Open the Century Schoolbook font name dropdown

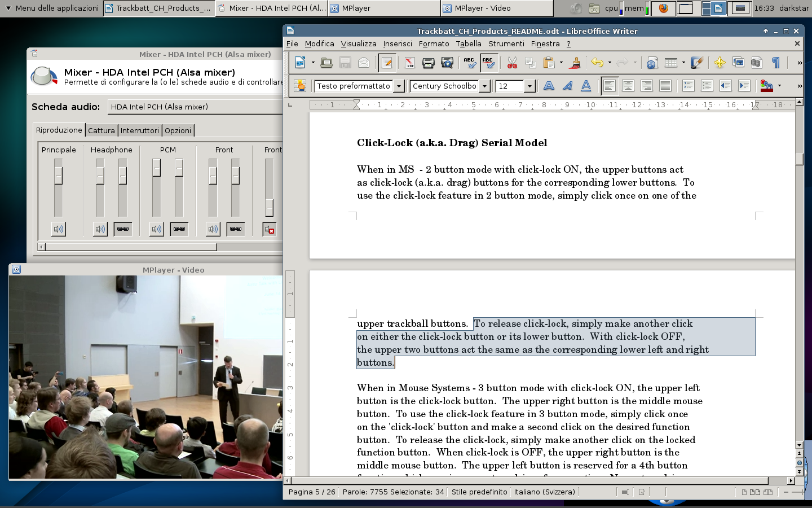click(x=484, y=86)
